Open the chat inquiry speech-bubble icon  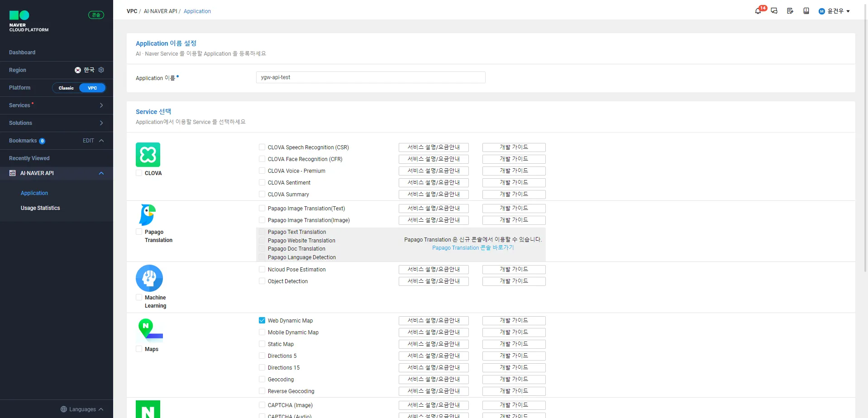(774, 11)
